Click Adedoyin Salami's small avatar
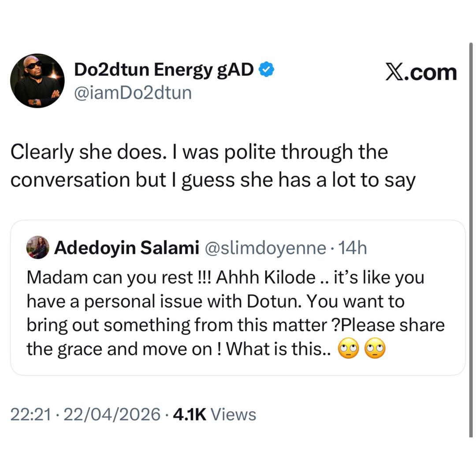 pos(37,247)
